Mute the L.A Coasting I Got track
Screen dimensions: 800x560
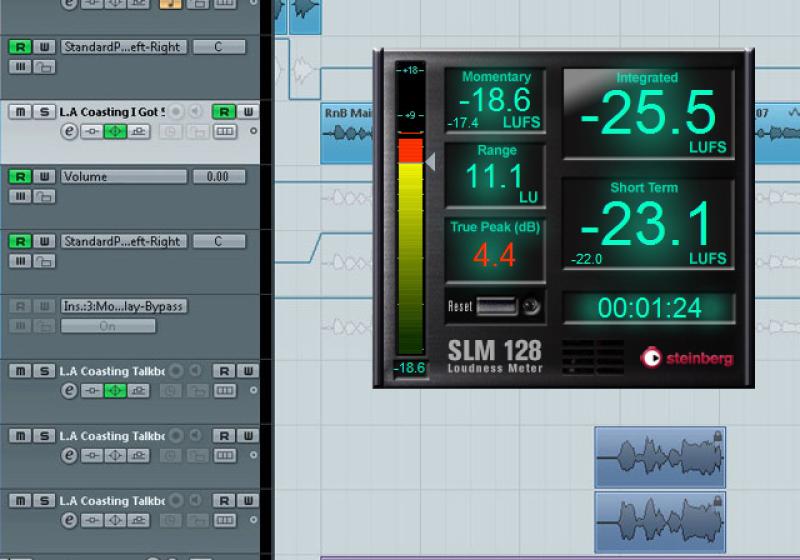coord(19,112)
